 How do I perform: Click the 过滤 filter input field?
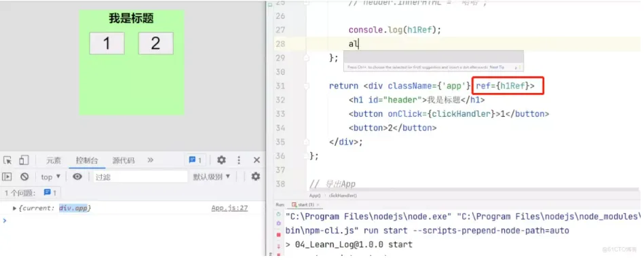140,177
